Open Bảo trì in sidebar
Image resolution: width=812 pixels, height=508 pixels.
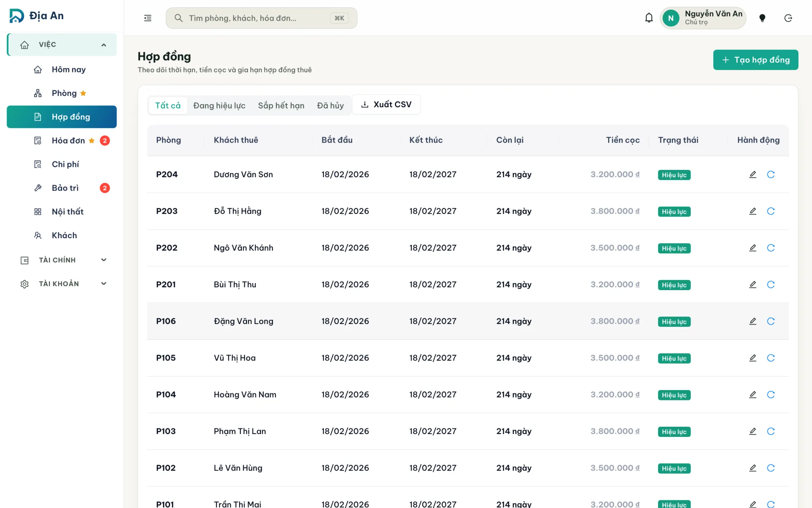62,188
